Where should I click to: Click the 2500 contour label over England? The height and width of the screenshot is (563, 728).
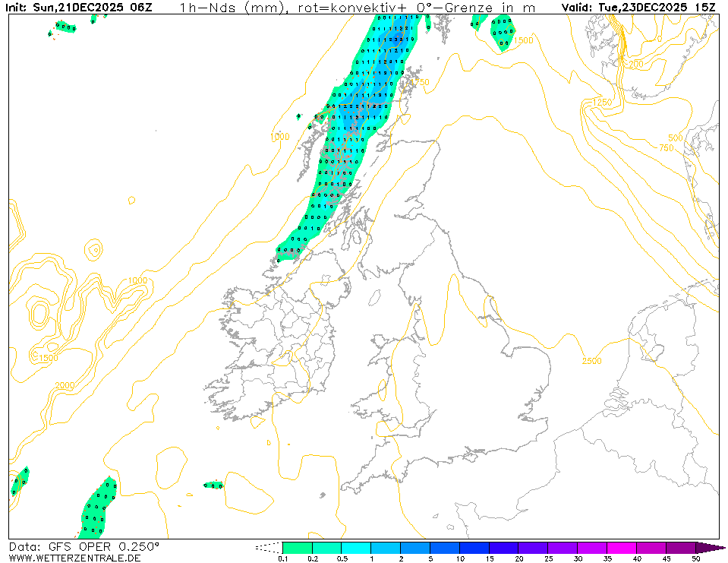pyautogui.click(x=591, y=361)
